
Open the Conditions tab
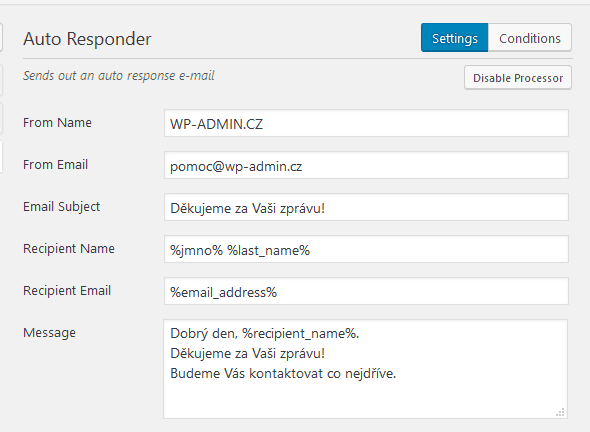[530, 38]
